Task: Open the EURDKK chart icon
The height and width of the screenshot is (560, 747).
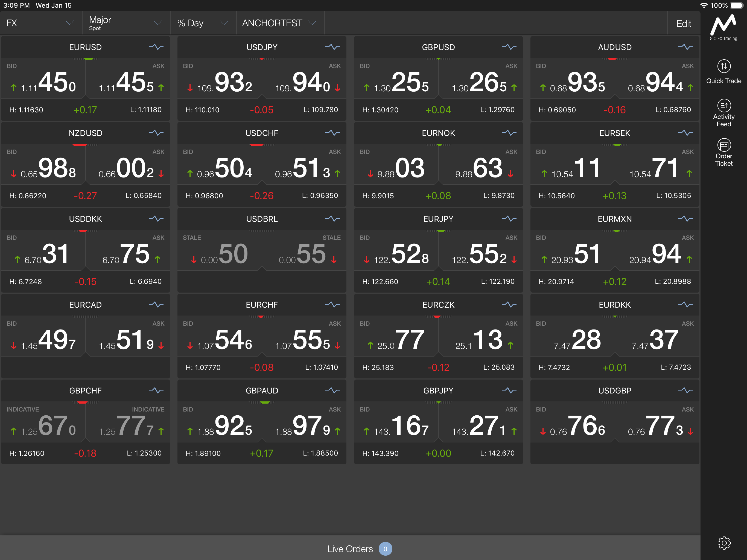Action: (685, 304)
